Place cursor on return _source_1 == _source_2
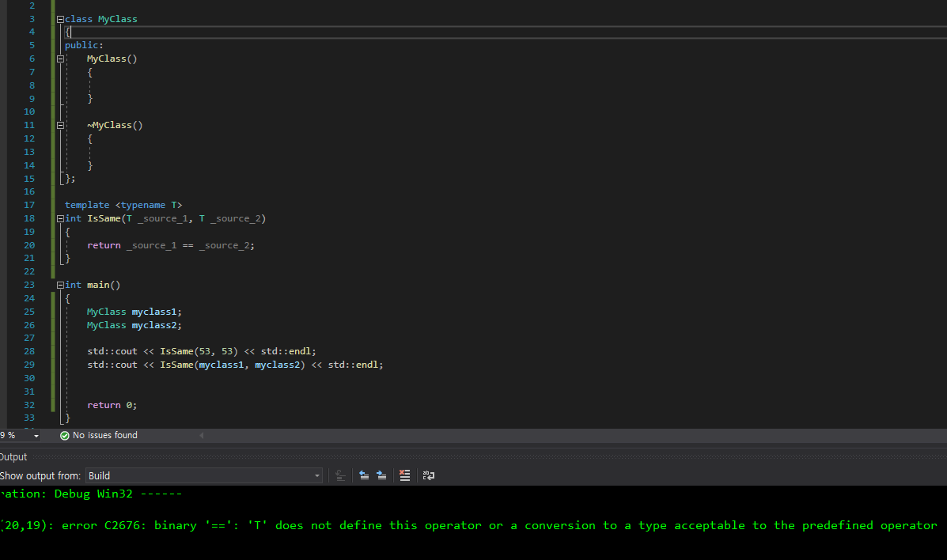947x560 pixels. click(x=171, y=245)
